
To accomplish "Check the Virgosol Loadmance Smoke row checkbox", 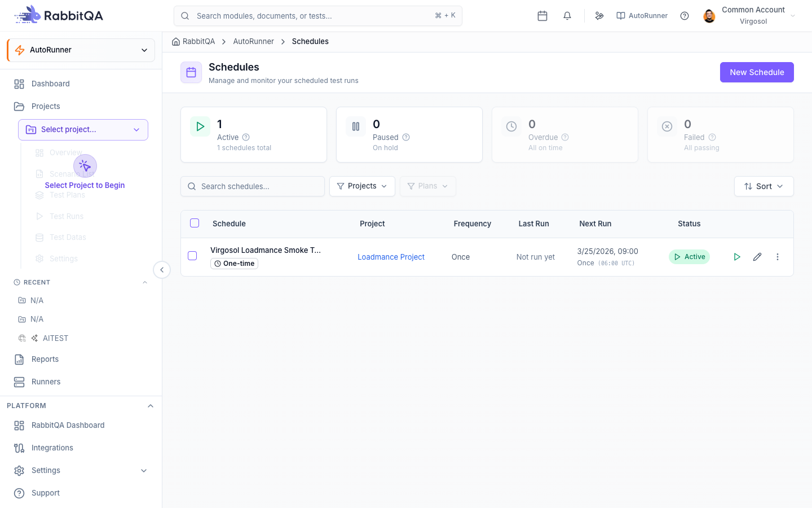I will click(192, 256).
